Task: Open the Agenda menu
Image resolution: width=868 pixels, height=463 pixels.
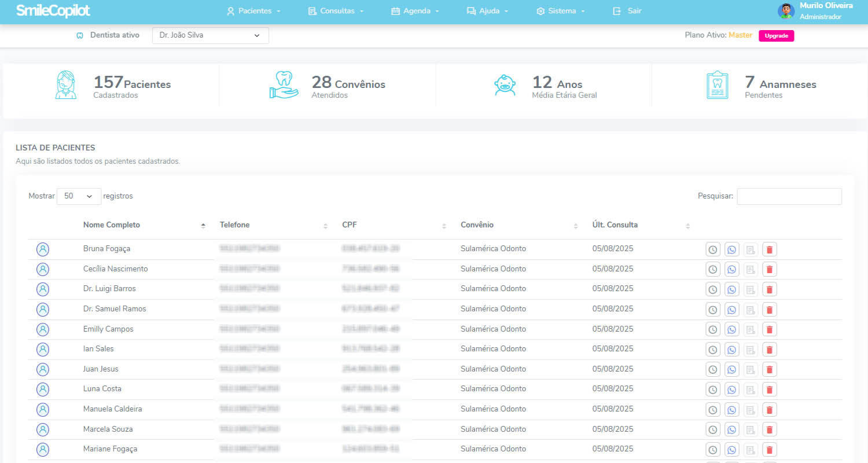Action: coord(414,10)
